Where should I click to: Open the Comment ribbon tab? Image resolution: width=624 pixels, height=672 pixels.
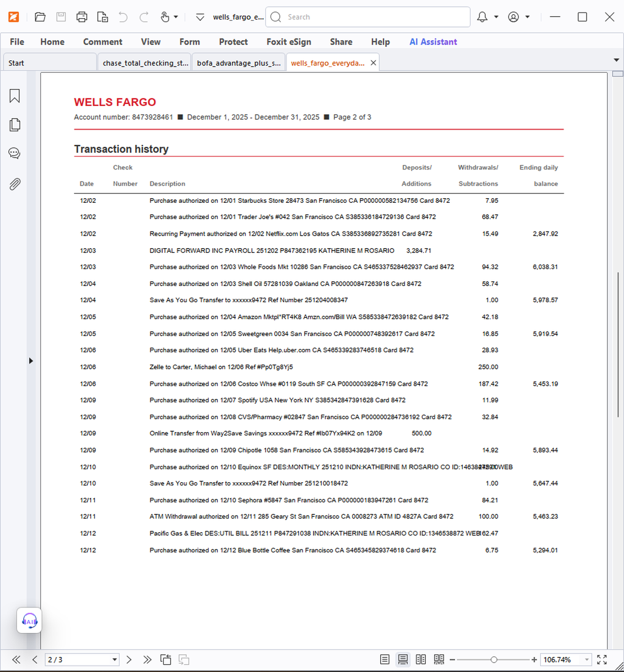(102, 42)
